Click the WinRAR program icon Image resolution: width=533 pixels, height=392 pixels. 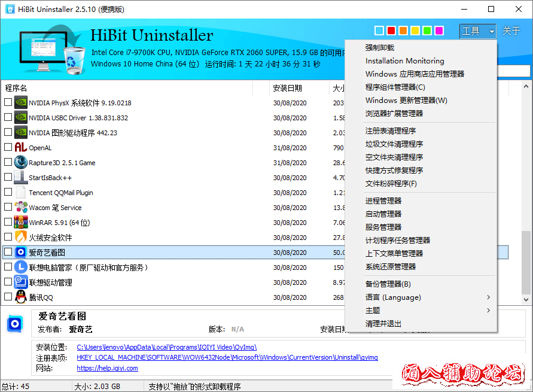point(20,222)
